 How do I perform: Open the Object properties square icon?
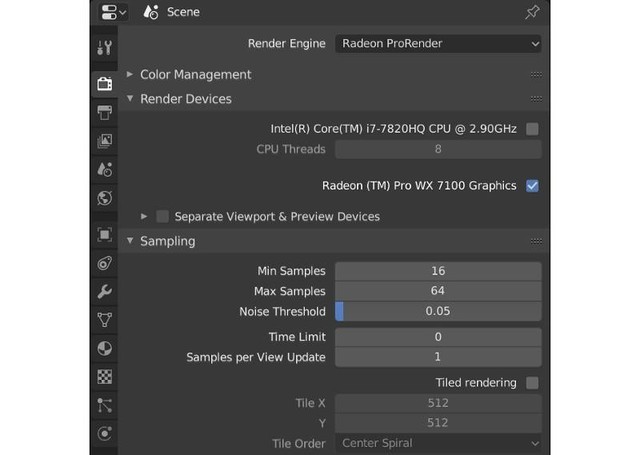click(x=105, y=235)
